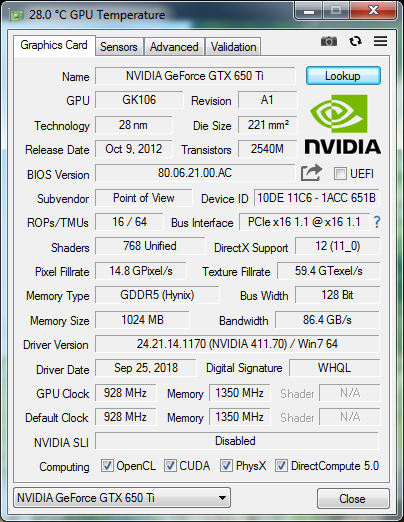Toggle the PhysX checkbox

click(x=226, y=466)
